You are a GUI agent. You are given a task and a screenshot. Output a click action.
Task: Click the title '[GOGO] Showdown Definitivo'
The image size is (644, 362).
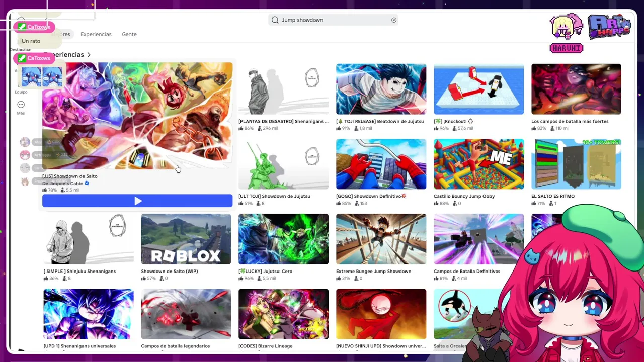click(371, 196)
